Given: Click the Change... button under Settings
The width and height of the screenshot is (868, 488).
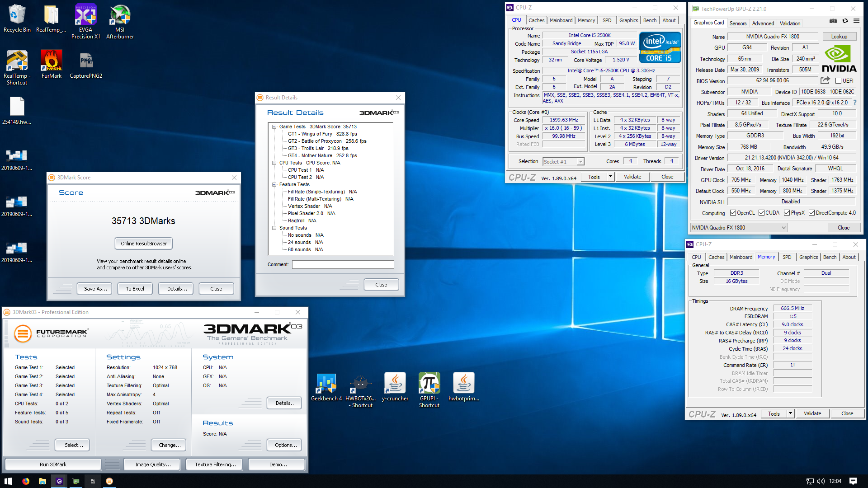Looking at the screenshot, I should point(170,445).
